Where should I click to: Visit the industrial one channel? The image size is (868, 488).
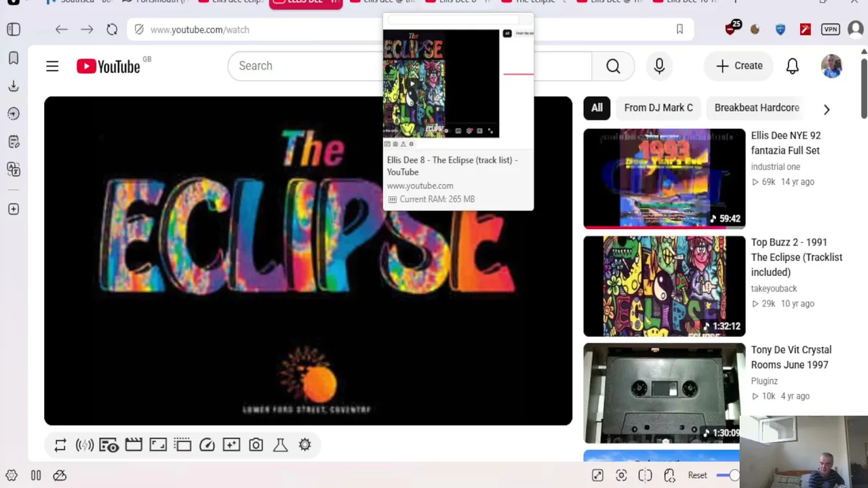pos(776,167)
